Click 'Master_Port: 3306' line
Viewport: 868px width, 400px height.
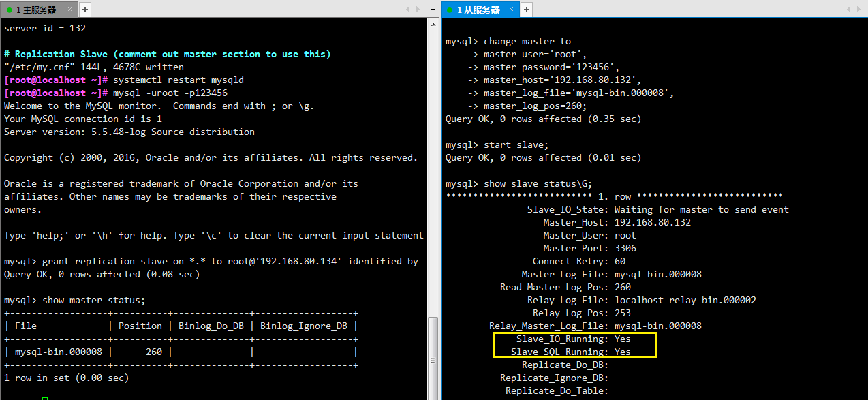coord(590,248)
